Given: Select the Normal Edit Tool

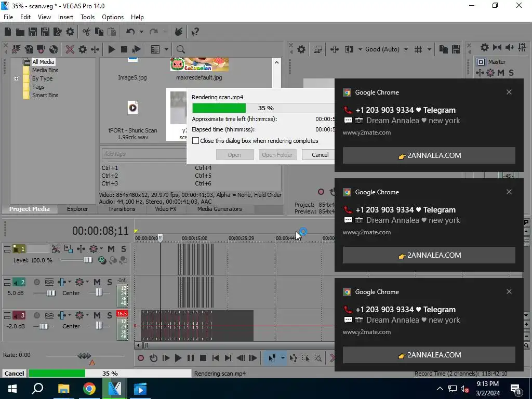Looking at the screenshot, I should (x=272, y=358).
